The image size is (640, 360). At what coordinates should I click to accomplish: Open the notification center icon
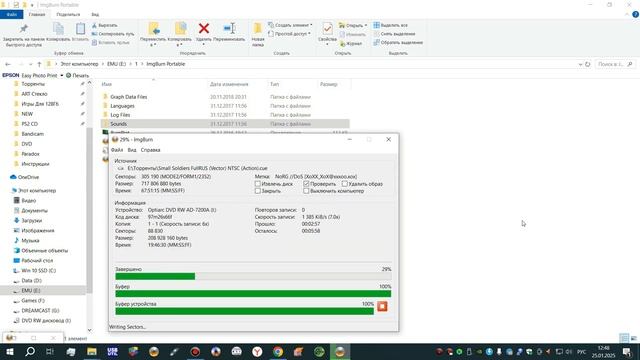tap(627, 351)
